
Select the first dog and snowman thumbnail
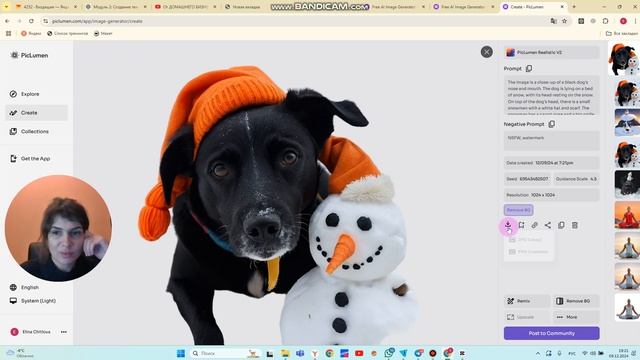624,59
